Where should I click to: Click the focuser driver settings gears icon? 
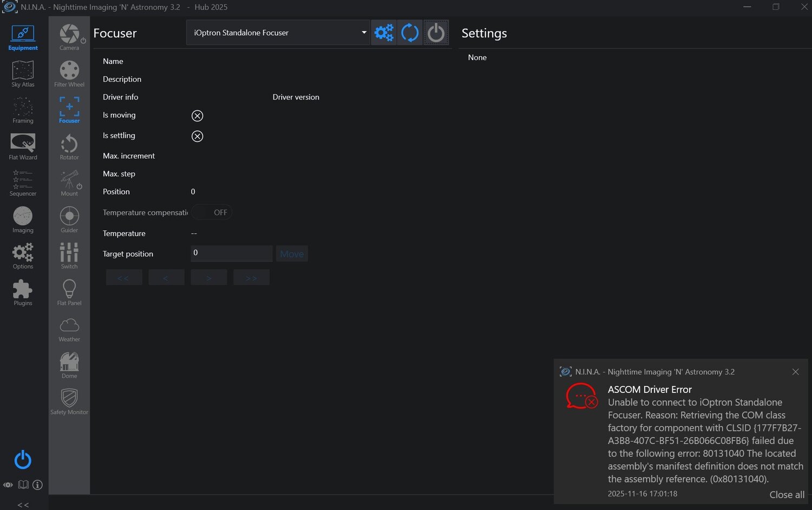tap(384, 33)
